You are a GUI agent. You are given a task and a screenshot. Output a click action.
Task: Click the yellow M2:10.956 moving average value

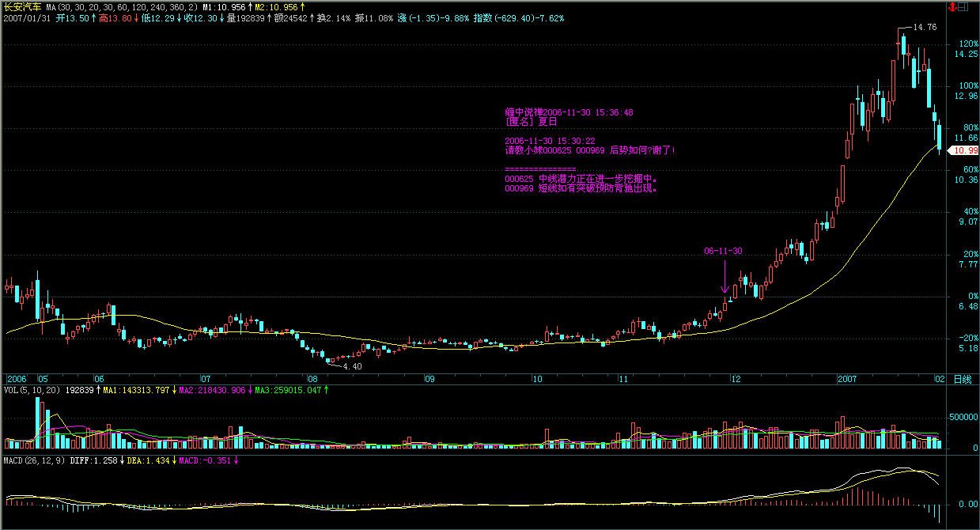coord(276,6)
